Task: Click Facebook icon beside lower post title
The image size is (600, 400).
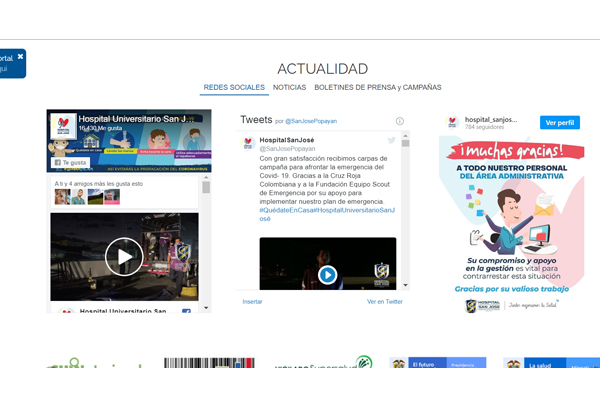Action: click(x=186, y=312)
